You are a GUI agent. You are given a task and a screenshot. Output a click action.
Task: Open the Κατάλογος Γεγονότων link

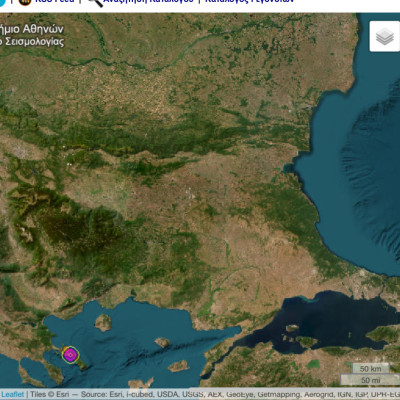[249, 1]
